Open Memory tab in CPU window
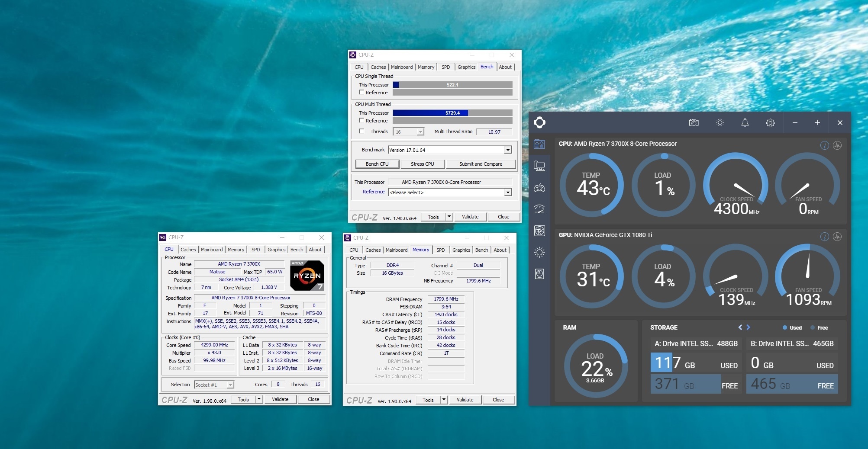868x449 pixels. click(236, 250)
